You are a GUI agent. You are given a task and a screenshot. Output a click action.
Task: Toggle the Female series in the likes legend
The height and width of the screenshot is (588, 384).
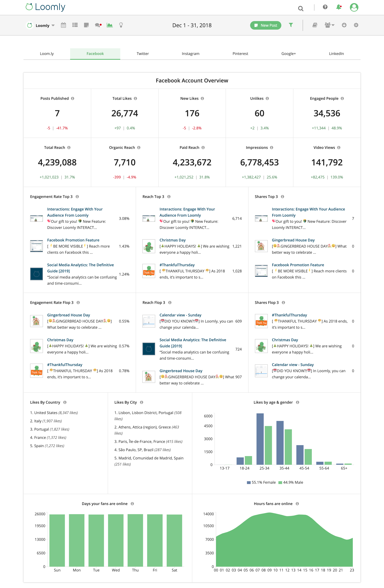coord(261,482)
